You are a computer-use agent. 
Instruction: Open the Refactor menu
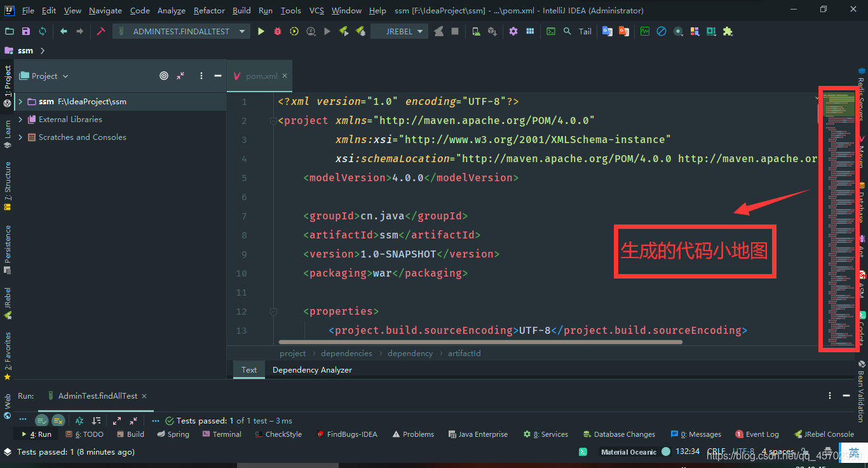(209, 11)
